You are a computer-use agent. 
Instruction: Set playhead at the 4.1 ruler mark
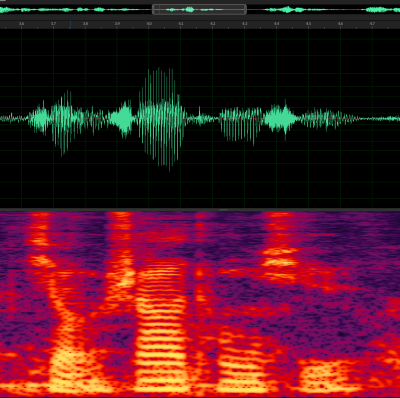[181, 24]
